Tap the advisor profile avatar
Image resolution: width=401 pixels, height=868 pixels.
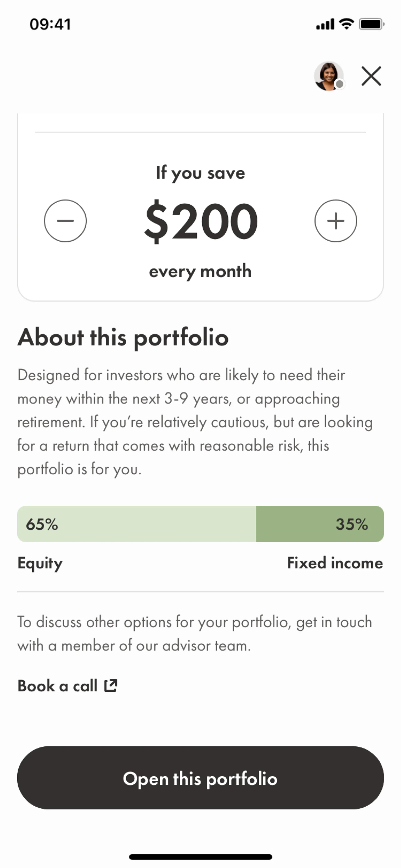[x=329, y=76]
